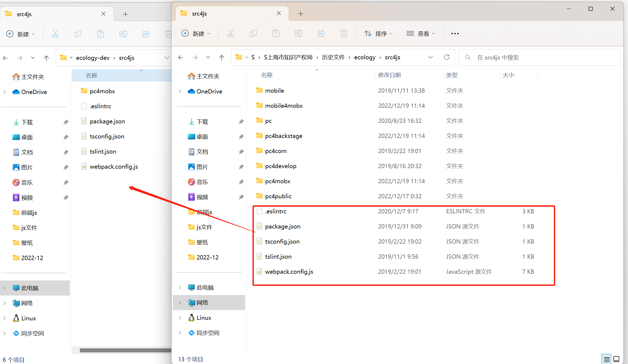Expand 此电脑 in right window sidebar
The width and height of the screenshot is (628, 364).
180,287
